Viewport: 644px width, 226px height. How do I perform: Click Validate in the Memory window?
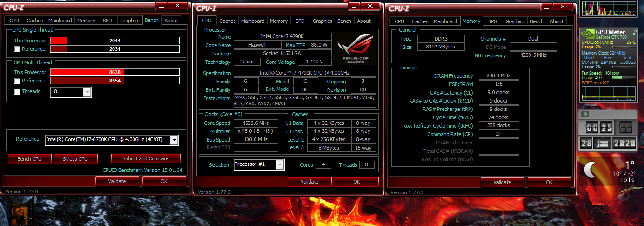click(503, 182)
